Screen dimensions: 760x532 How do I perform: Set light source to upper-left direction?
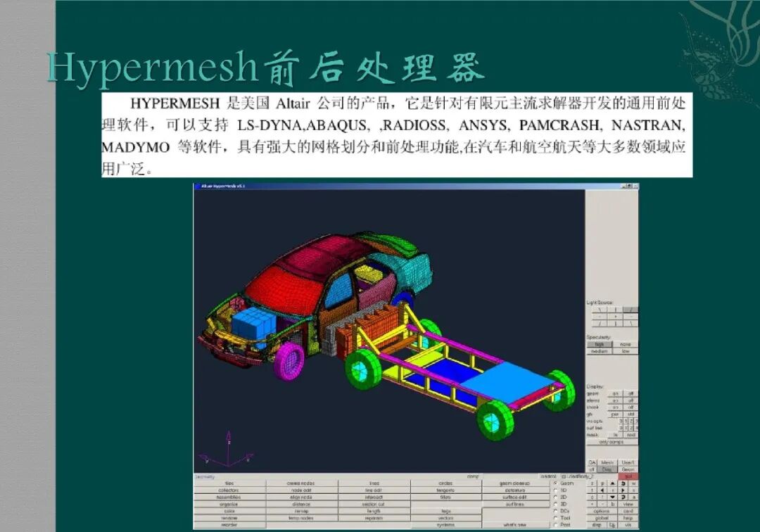[x=600, y=309]
